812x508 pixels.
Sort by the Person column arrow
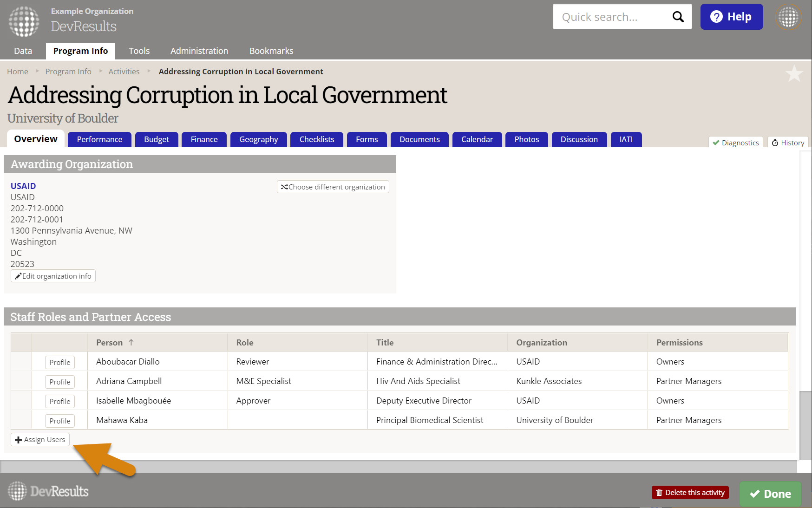tap(131, 342)
